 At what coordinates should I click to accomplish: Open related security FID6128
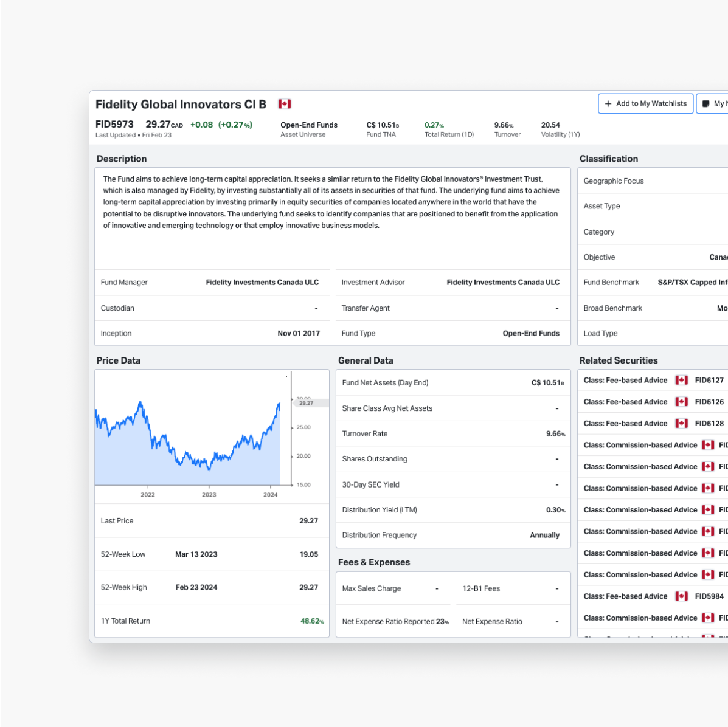709,423
